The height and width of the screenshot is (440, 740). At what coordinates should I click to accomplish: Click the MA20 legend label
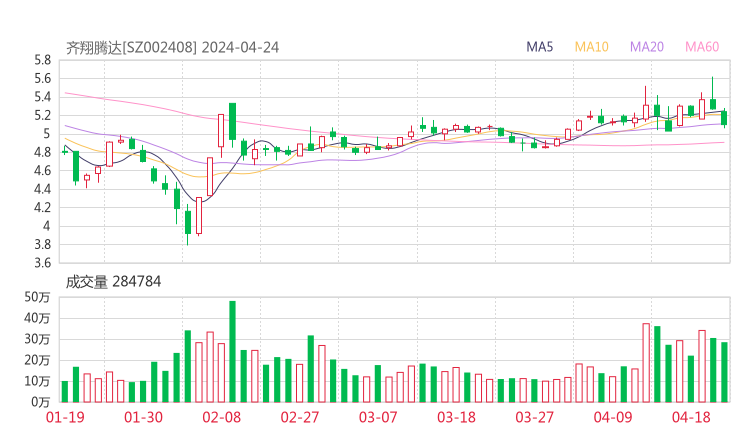[x=647, y=47]
